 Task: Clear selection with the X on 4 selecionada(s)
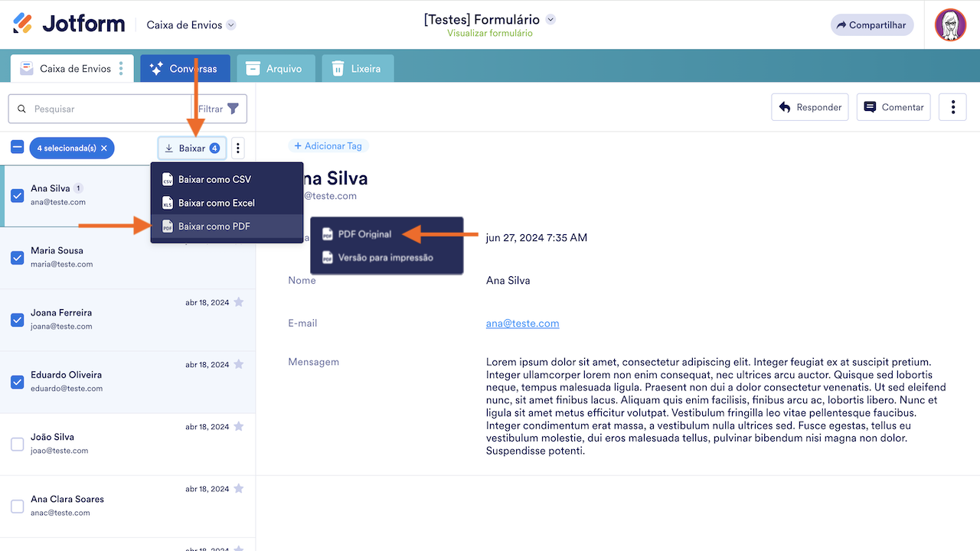tap(104, 148)
